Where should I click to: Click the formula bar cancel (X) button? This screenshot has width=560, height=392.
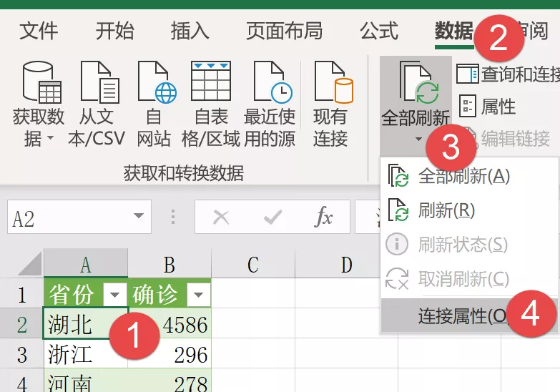click(x=221, y=217)
